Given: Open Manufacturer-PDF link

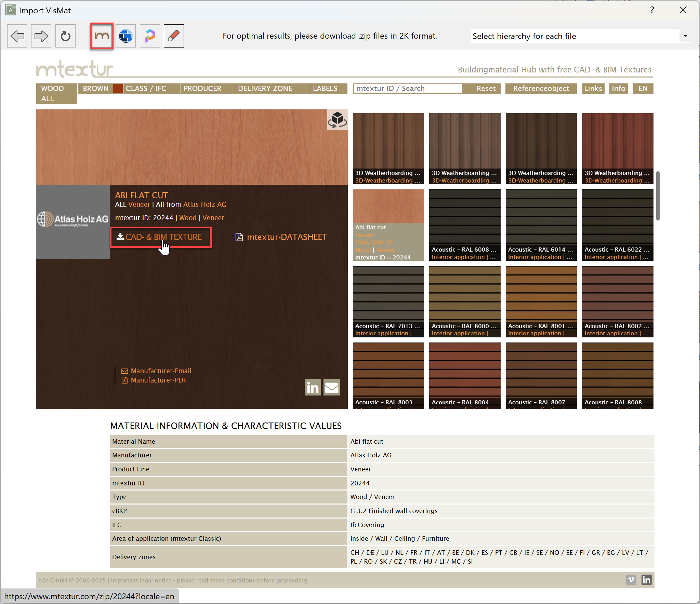Looking at the screenshot, I should pos(154,380).
